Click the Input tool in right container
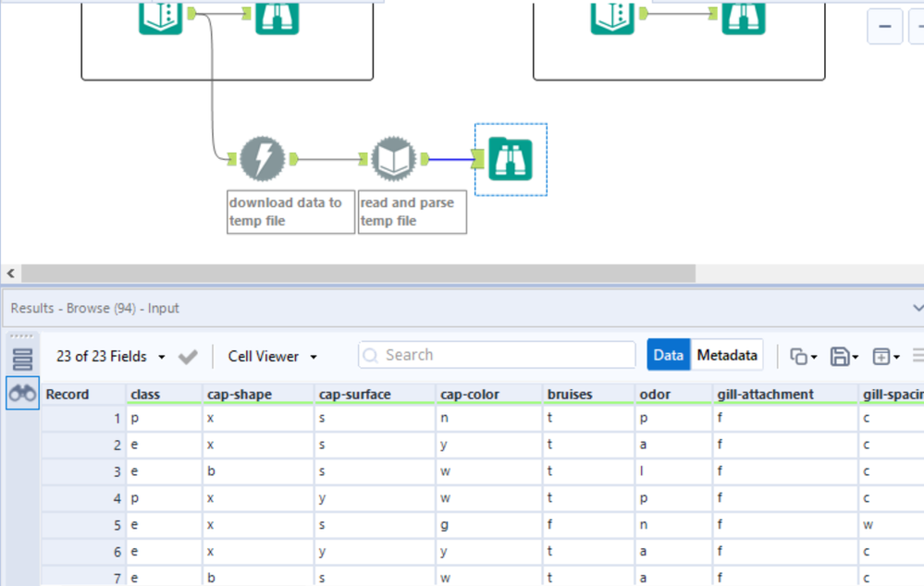 (612, 16)
